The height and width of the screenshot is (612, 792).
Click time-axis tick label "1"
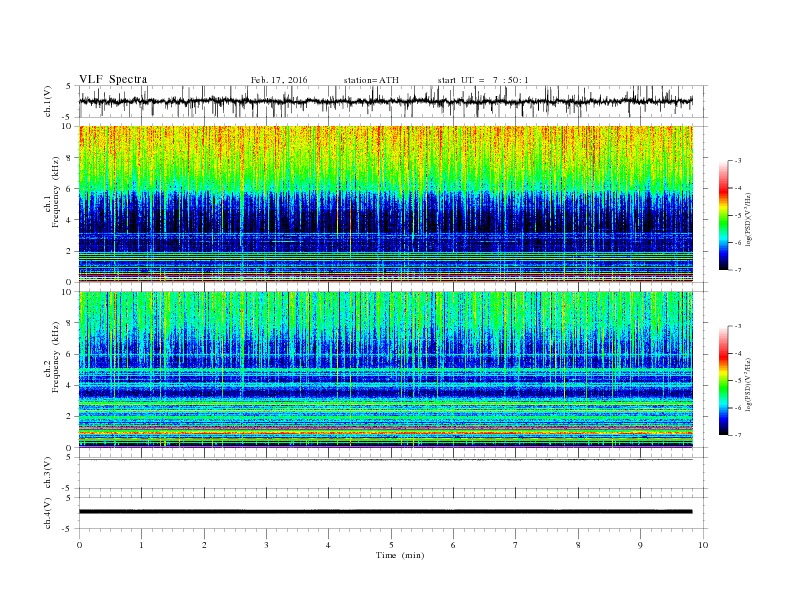coord(141,545)
